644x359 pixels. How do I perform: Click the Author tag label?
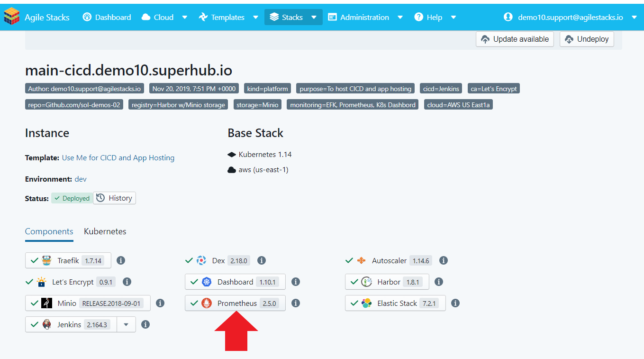click(x=84, y=89)
